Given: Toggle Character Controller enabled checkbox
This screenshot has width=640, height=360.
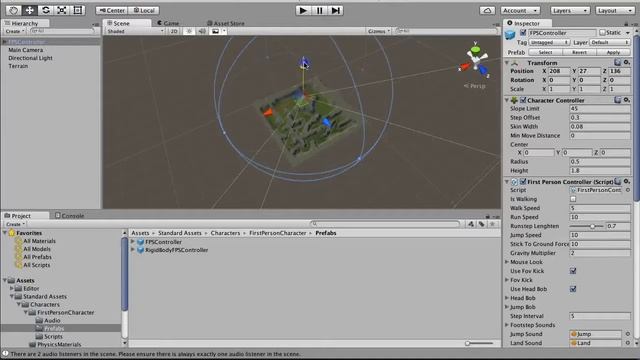Looking at the screenshot, I should coord(523,100).
